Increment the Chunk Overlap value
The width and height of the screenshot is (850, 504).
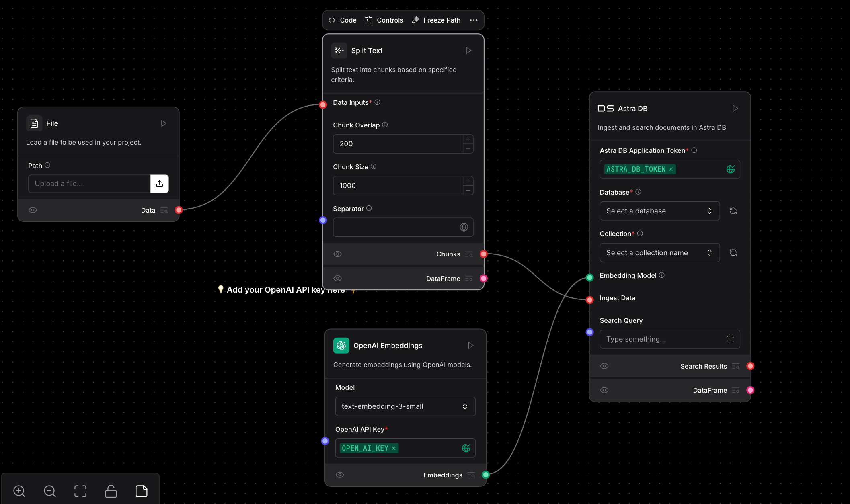[x=468, y=139]
